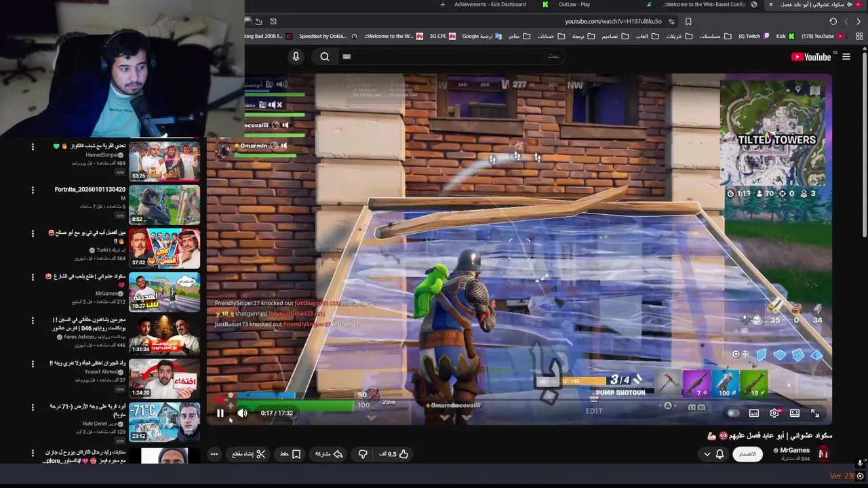Click the Fortnite_20260101130420 video title
The width and height of the screenshot is (868, 488).
(90, 190)
